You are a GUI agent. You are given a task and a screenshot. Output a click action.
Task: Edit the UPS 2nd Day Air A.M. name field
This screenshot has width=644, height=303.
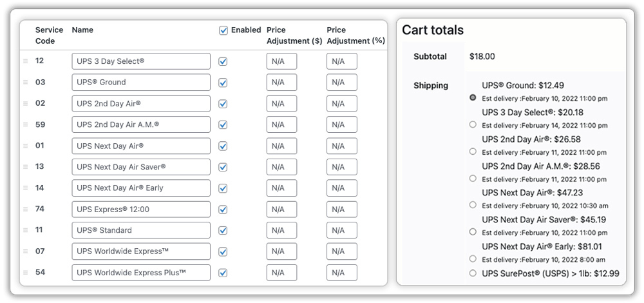tap(141, 124)
